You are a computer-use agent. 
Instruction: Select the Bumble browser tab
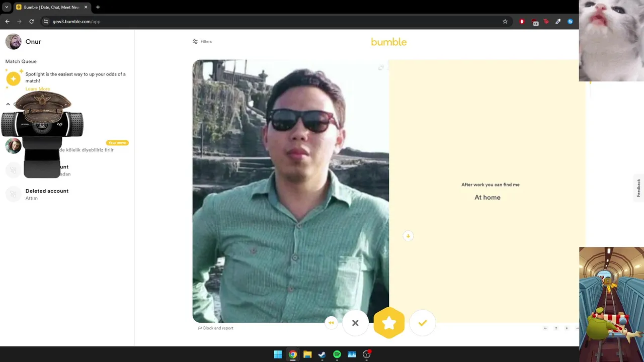point(52,7)
